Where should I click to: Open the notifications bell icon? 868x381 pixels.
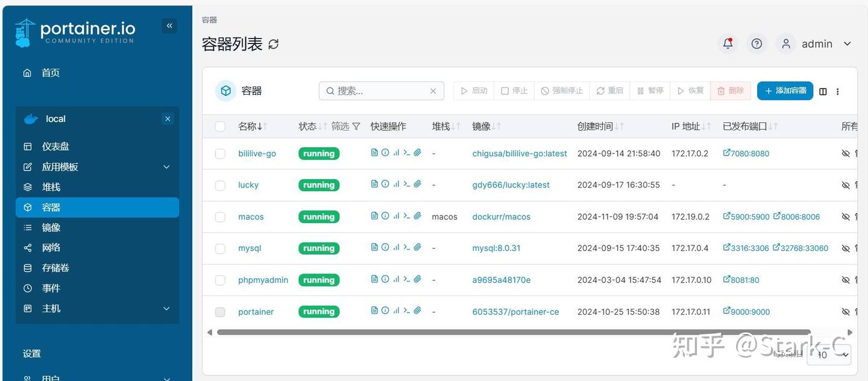728,43
